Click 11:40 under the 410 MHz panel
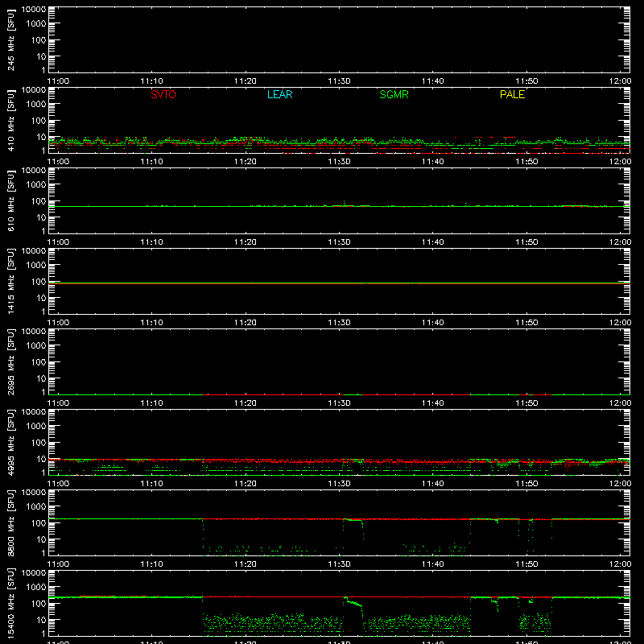644x644 pixels. pos(433,162)
